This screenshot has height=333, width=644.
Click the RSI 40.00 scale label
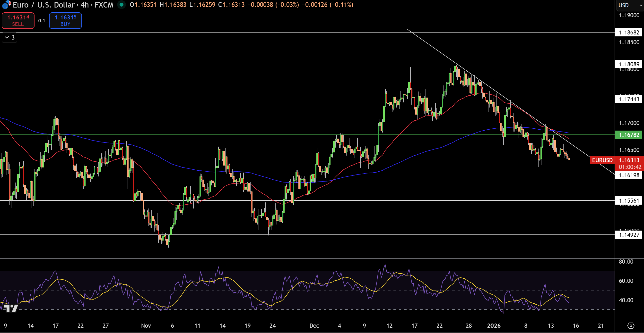click(626, 300)
